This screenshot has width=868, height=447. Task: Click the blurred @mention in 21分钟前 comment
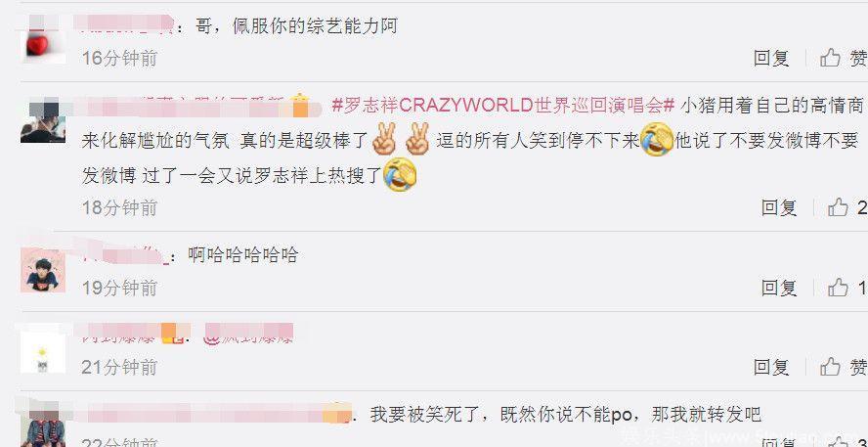pyautogui.click(x=248, y=335)
